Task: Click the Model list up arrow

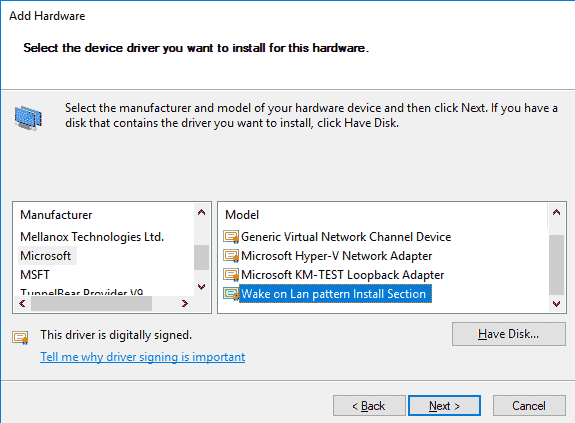Action: coord(556,212)
